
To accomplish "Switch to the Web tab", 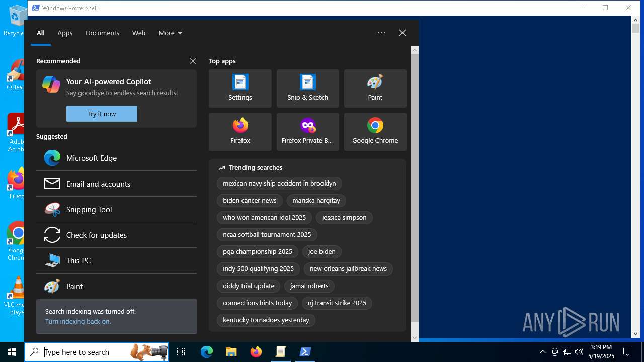I will pos(139,33).
